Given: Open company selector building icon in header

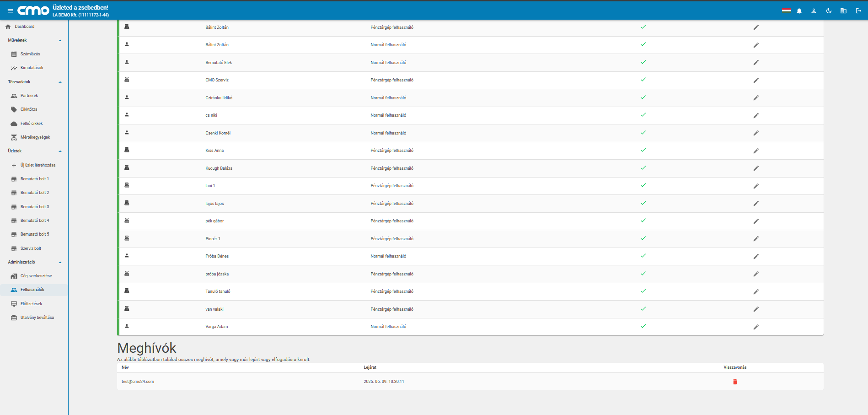Looking at the screenshot, I should [843, 11].
